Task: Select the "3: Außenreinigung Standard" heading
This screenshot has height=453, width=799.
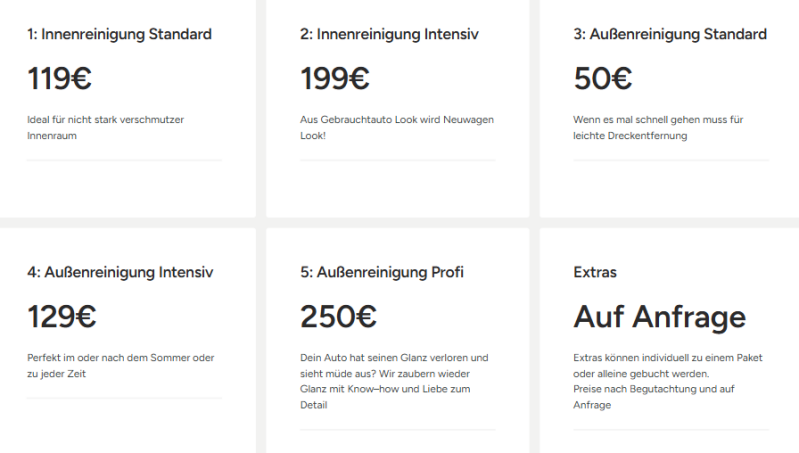Action: click(x=670, y=34)
